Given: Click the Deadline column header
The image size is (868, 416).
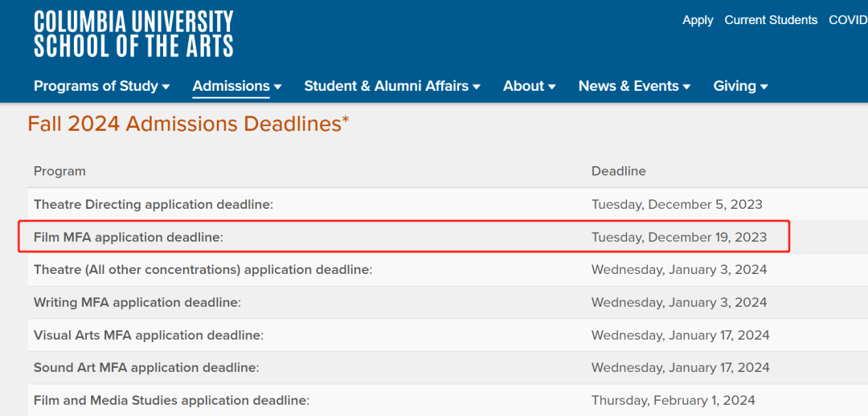Looking at the screenshot, I should [618, 171].
